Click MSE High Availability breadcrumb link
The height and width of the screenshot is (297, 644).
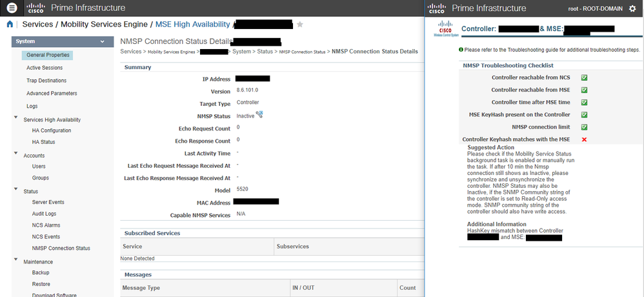point(193,25)
